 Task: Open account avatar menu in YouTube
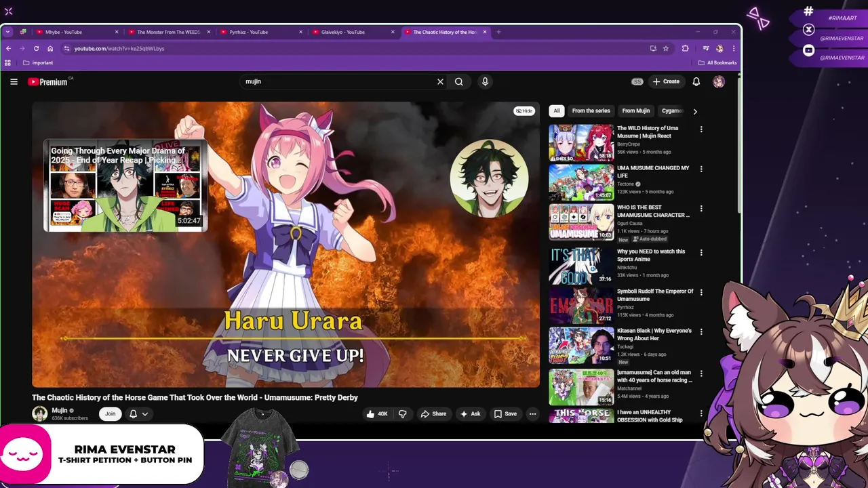[719, 81]
